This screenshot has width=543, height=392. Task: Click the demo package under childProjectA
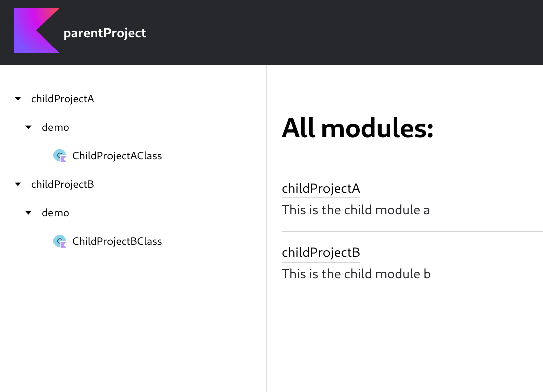pyautogui.click(x=55, y=127)
